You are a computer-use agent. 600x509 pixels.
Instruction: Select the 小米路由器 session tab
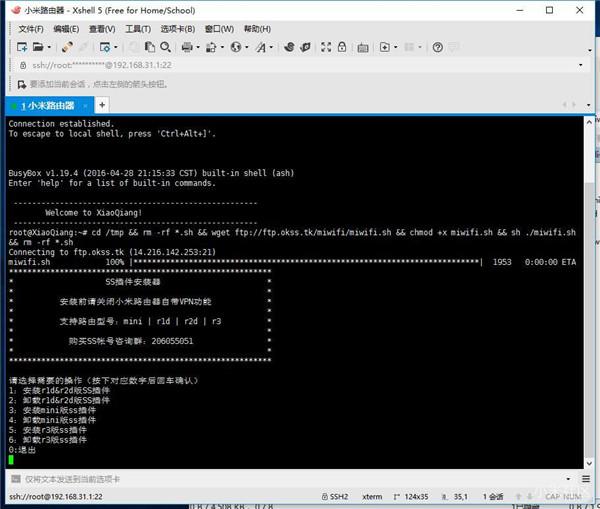click(48, 106)
